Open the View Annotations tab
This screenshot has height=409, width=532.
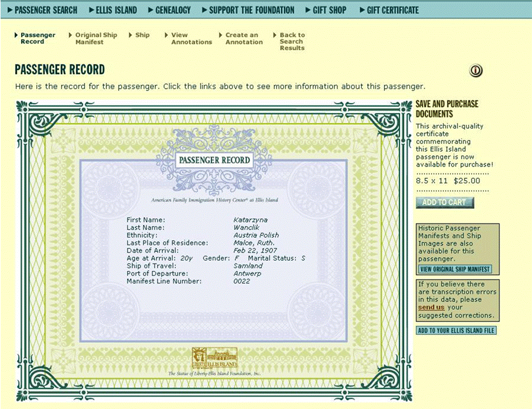[x=189, y=38]
